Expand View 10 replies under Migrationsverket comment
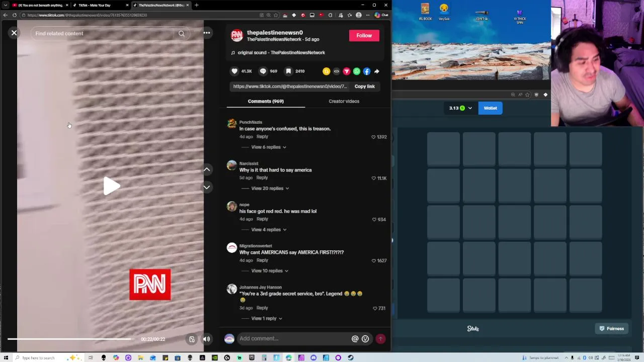The image size is (644, 362). (x=270, y=271)
